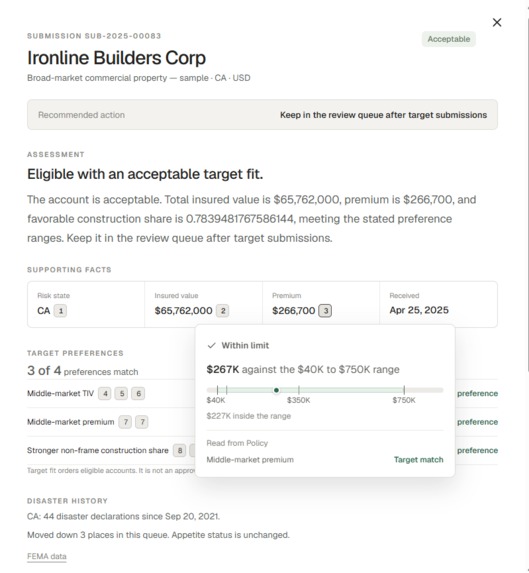Click the Within limit checkmark in popup
The image size is (529, 573).
point(212,345)
